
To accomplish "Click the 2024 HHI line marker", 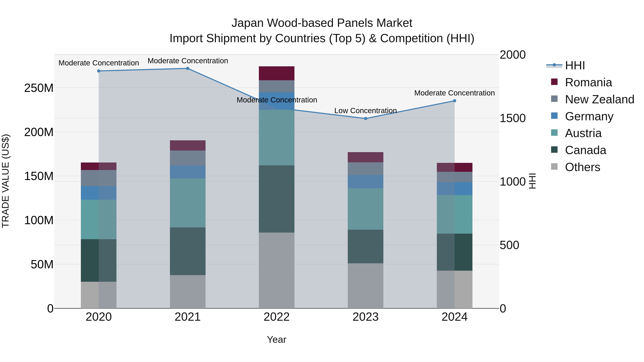I will coord(455,101).
